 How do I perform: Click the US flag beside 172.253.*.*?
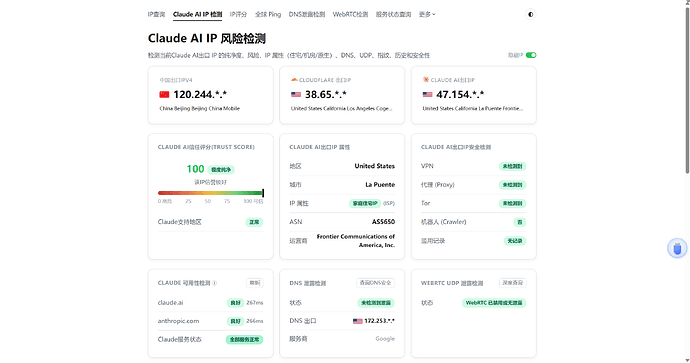pyautogui.click(x=357, y=321)
